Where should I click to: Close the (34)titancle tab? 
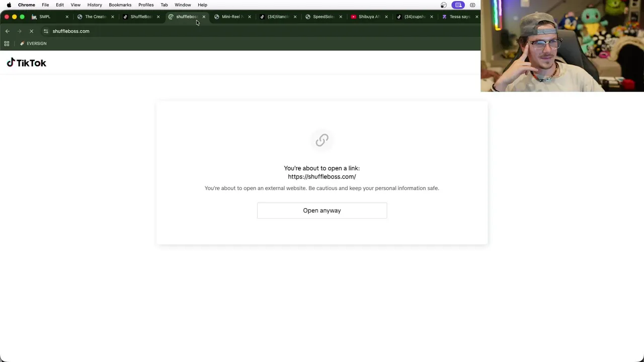click(x=295, y=17)
